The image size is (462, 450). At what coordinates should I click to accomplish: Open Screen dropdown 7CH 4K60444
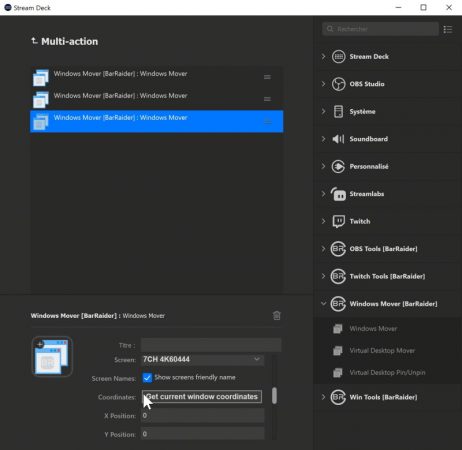(x=203, y=359)
